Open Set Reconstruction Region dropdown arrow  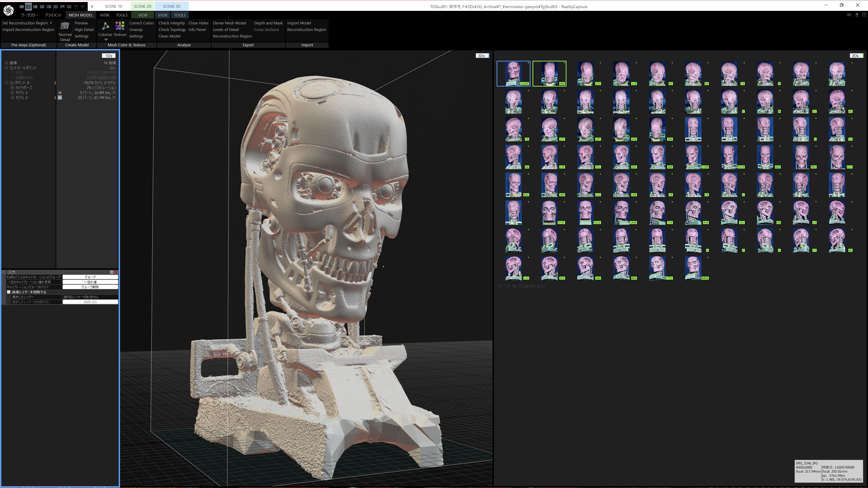coord(51,23)
